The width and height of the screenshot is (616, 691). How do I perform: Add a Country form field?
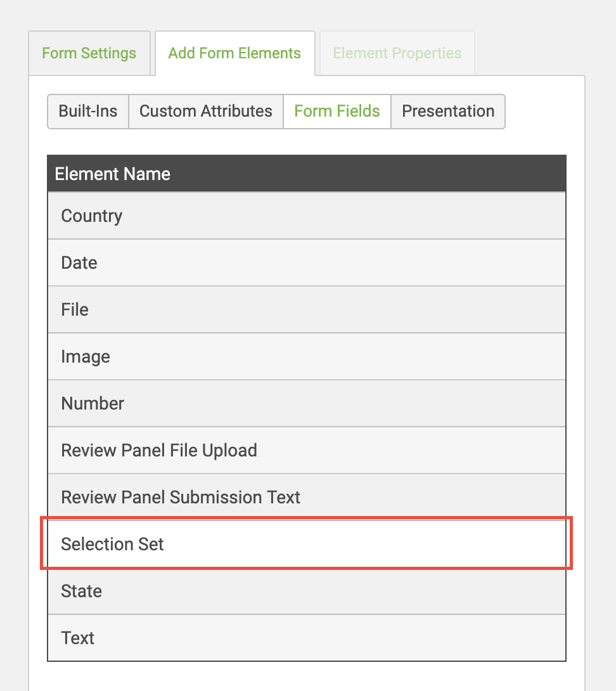[92, 216]
